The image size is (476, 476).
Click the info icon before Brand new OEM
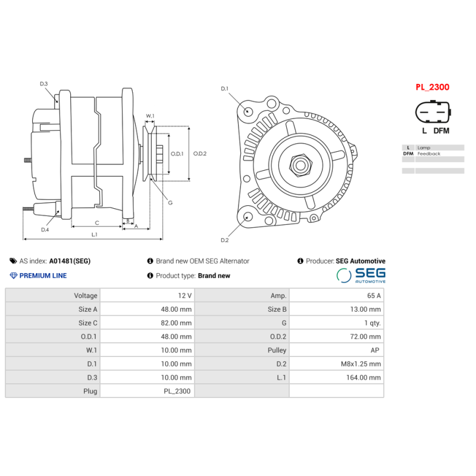click(x=150, y=261)
